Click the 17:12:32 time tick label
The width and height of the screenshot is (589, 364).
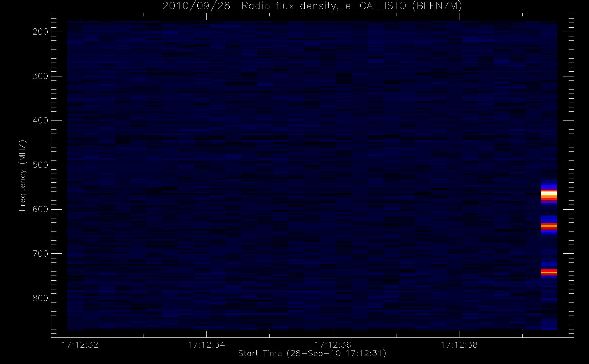click(80, 345)
